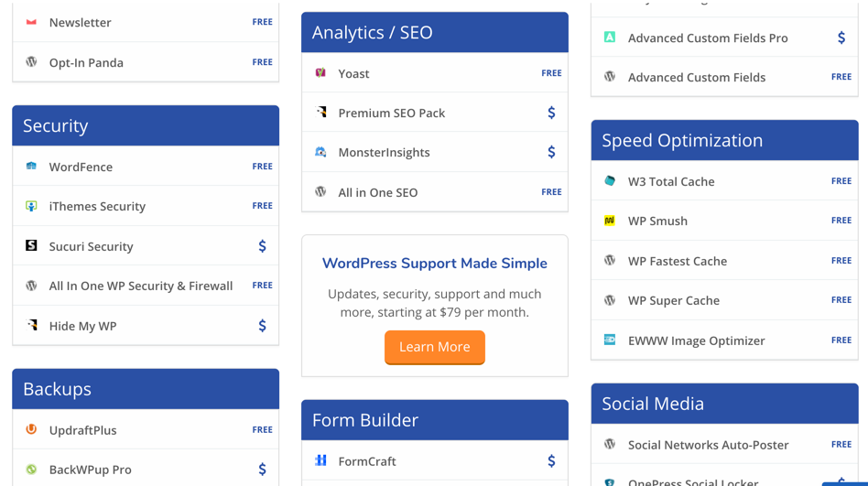Image resolution: width=868 pixels, height=486 pixels.
Task: Click the FREE label next to Opt-In Panda
Action: pyautogui.click(x=262, y=62)
